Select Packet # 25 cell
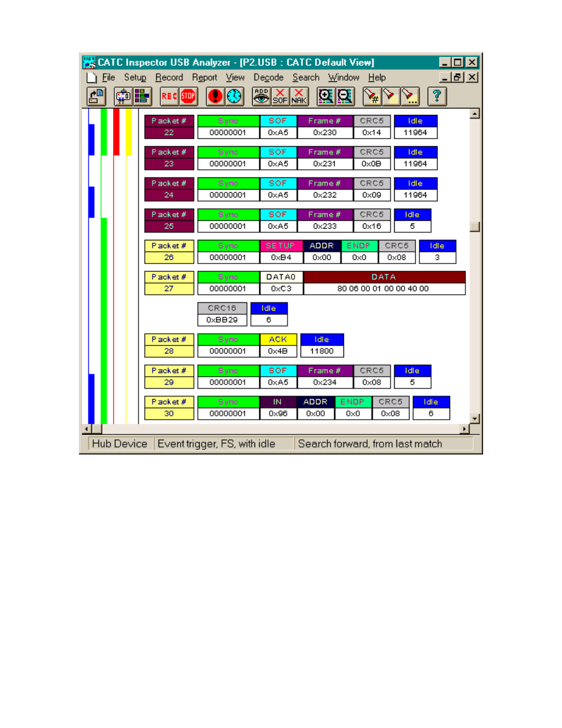The height and width of the screenshot is (728, 562). pyautogui.click(x=169, y=220)
